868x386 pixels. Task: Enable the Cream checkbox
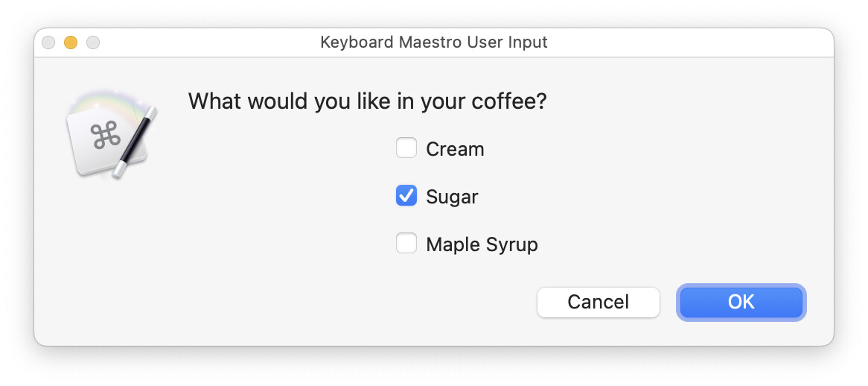point(406,148)
